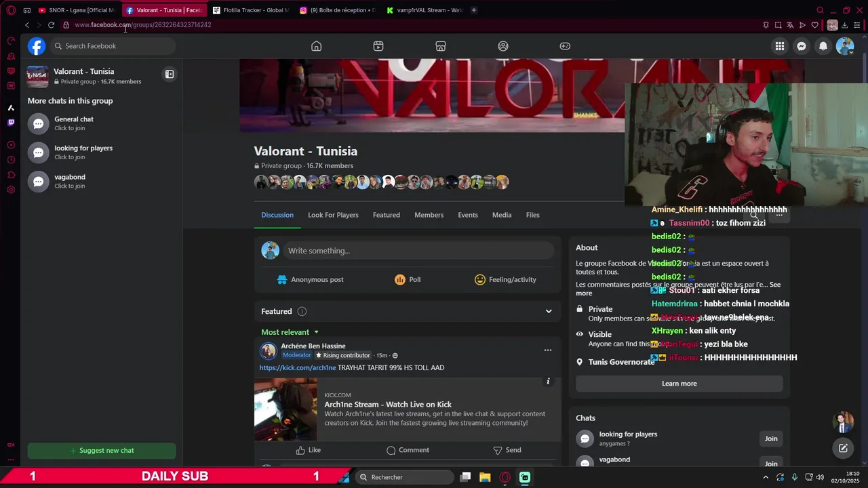Open Marketplace icon in Facebook nav

coord(441,46)
